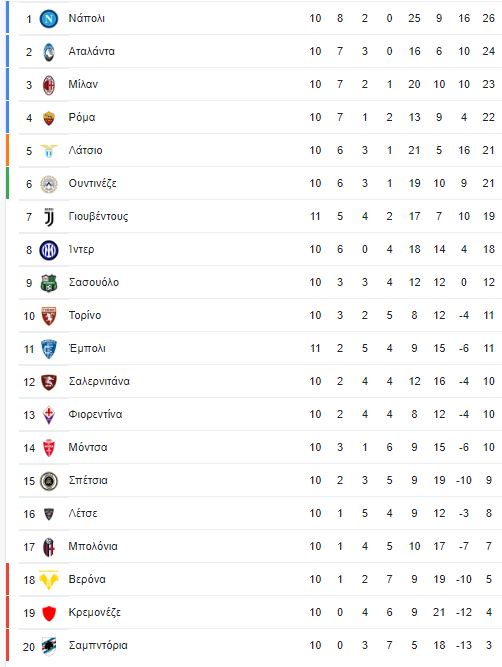Image resolution: width=502 pixels, height=667 pixels.
Task: Click the Λέτσε team name
Action: pos(83,513)
